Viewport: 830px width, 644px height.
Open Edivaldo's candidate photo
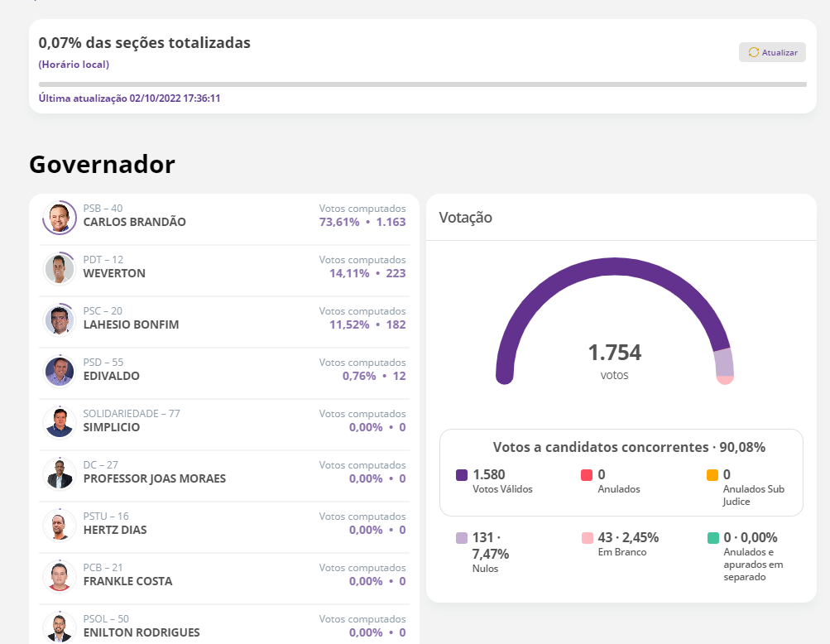pos(60,372)
